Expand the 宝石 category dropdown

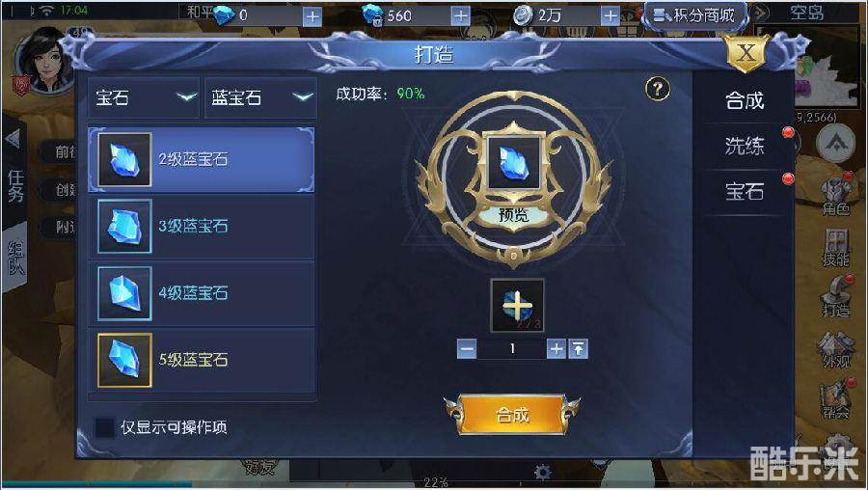(x=144, y=98)
